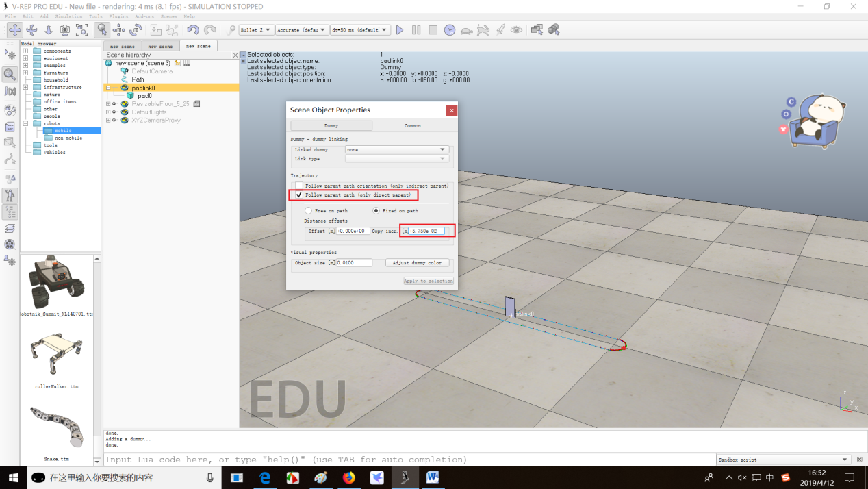
Task: Select the object rotate toolbar icon
Action: (x=136, y=30)
